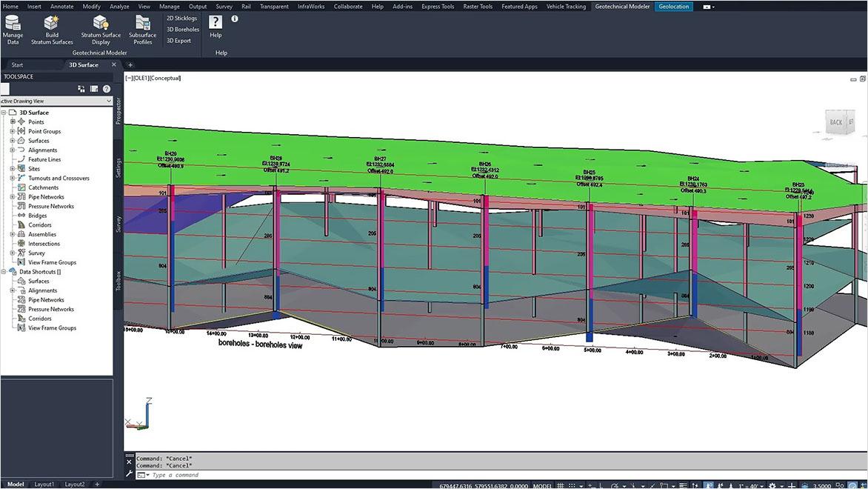
Task: Expand the Surfaces node under 3D Surface
Action: tap(12, 141)
